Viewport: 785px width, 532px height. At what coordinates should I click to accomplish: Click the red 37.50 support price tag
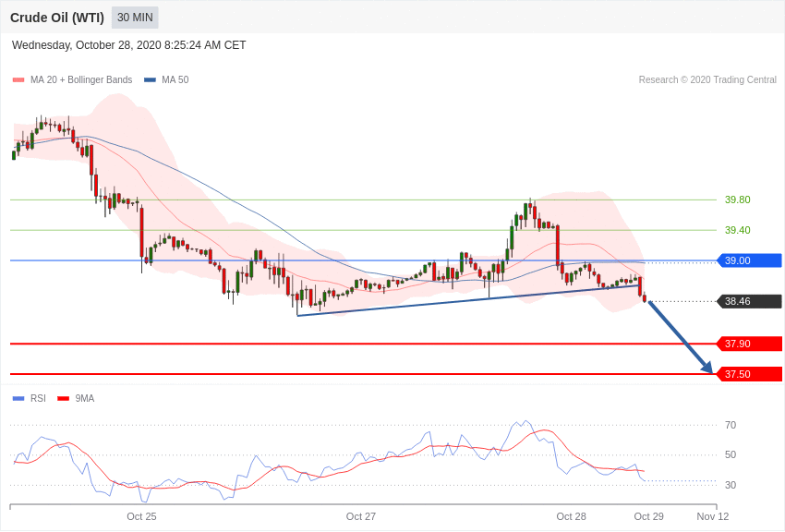click(x=750, y=374)
